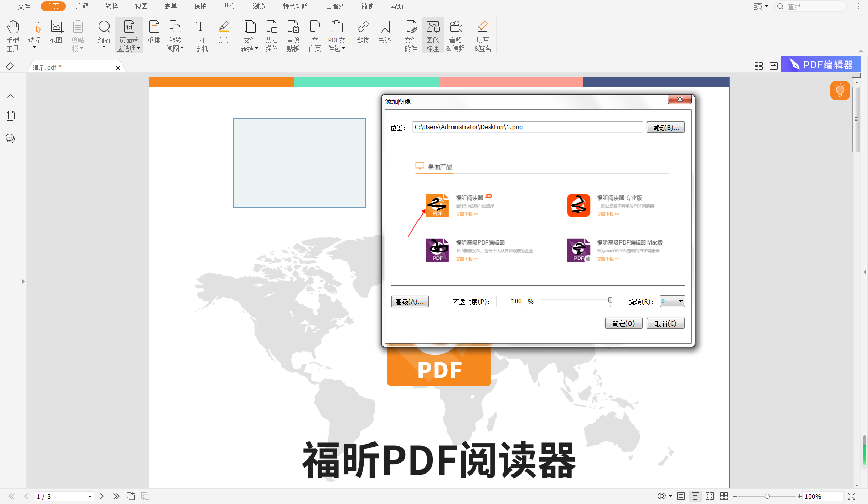868x504 pixels.
Task: Click the Advanced (高级(A)...) button
Action: [410, 302]
